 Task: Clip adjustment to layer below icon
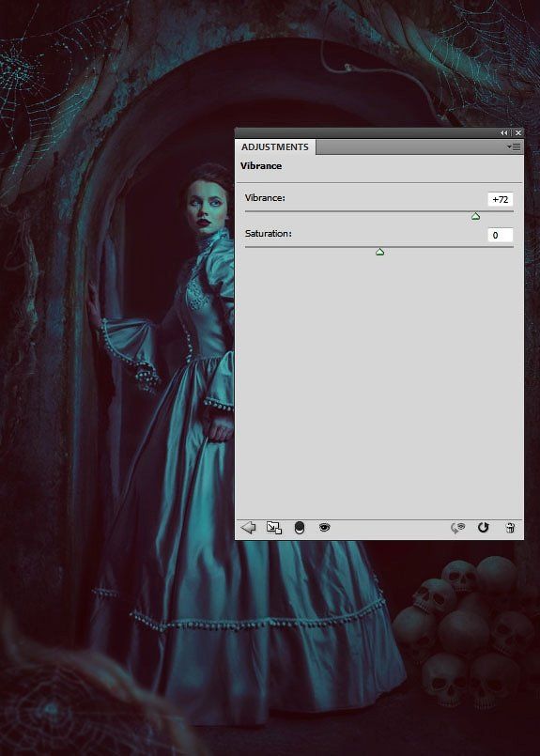(x=300, y=528)
